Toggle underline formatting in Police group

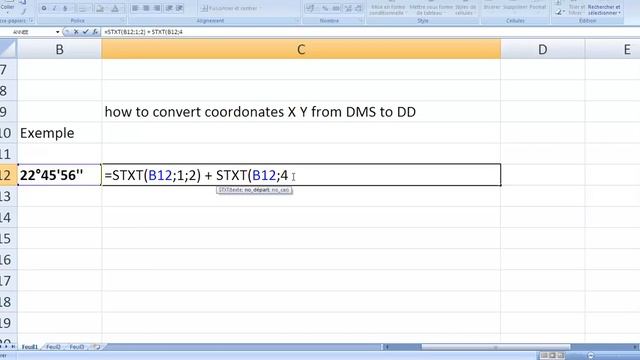65,8
